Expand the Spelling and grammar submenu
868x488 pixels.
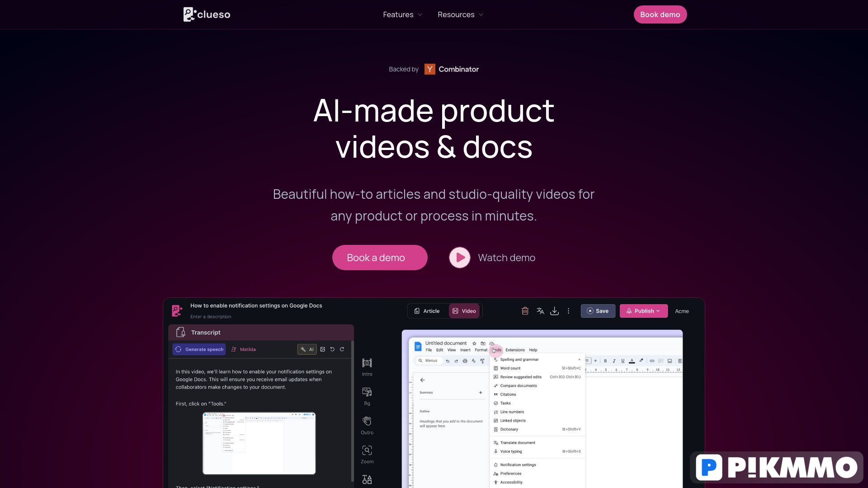[x=537, y=360]
